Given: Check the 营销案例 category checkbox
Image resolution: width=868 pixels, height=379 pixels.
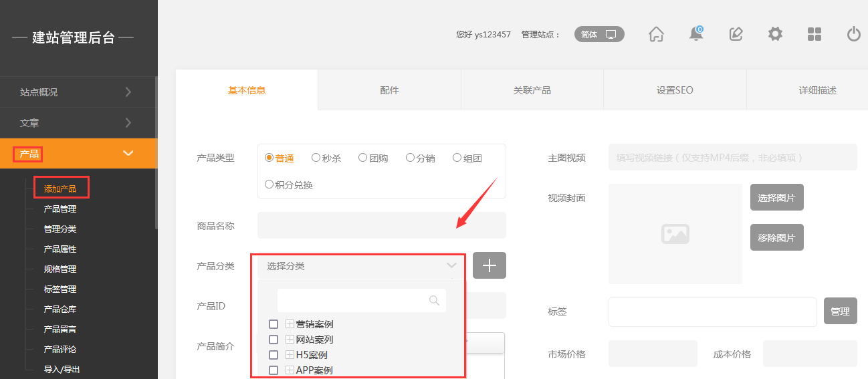Looking at the screenshot, I should 274,324.
